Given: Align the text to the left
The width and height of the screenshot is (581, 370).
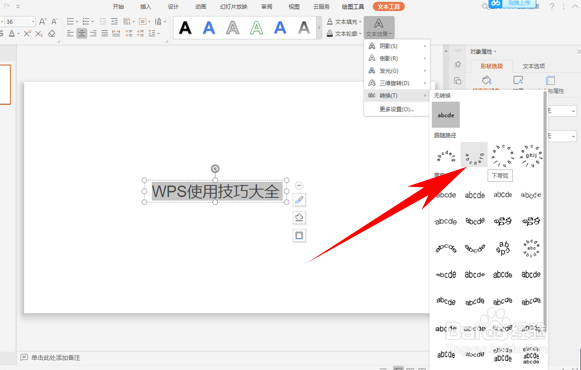Looking at the screenshot, I should (70, 34).
